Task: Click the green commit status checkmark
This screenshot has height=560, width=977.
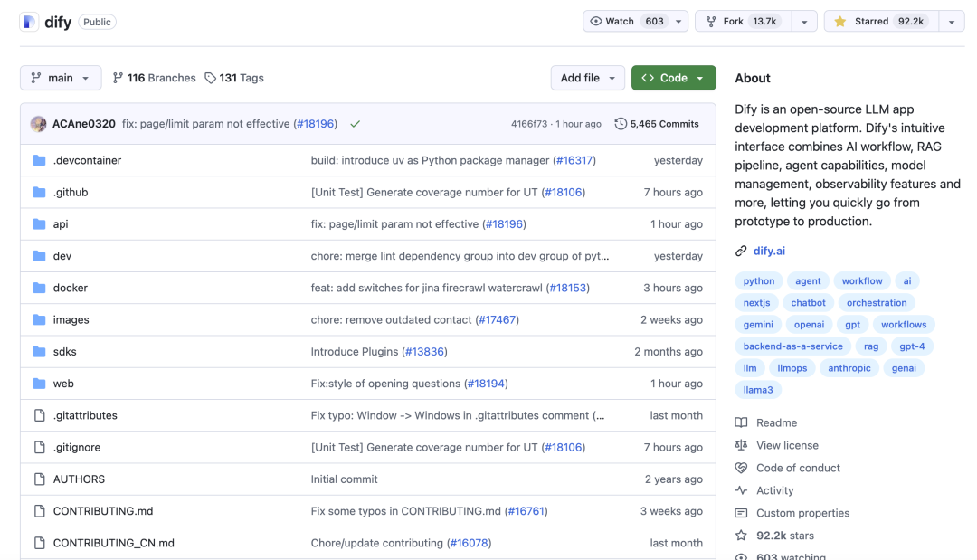Action: [356, 124]
